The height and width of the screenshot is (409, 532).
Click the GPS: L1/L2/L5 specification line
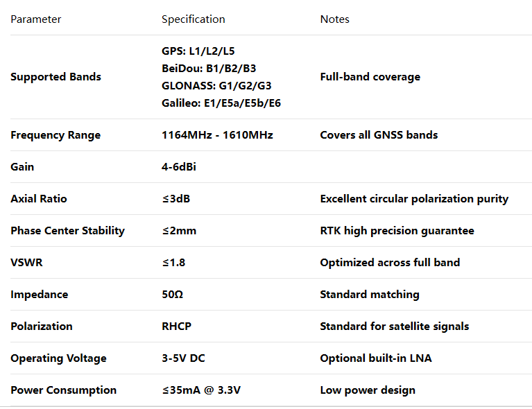pos(198,51)
